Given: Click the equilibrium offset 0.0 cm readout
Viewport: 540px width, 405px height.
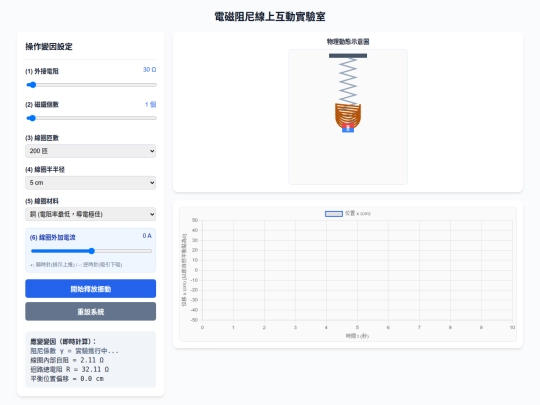Looking at the screenshot, I should [x=67, y=379].
